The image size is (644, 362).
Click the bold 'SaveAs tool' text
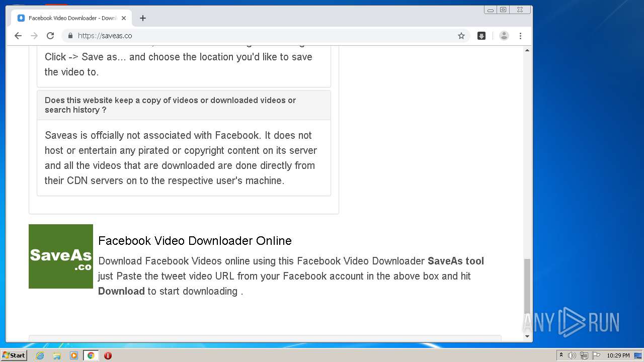(456, 261)
